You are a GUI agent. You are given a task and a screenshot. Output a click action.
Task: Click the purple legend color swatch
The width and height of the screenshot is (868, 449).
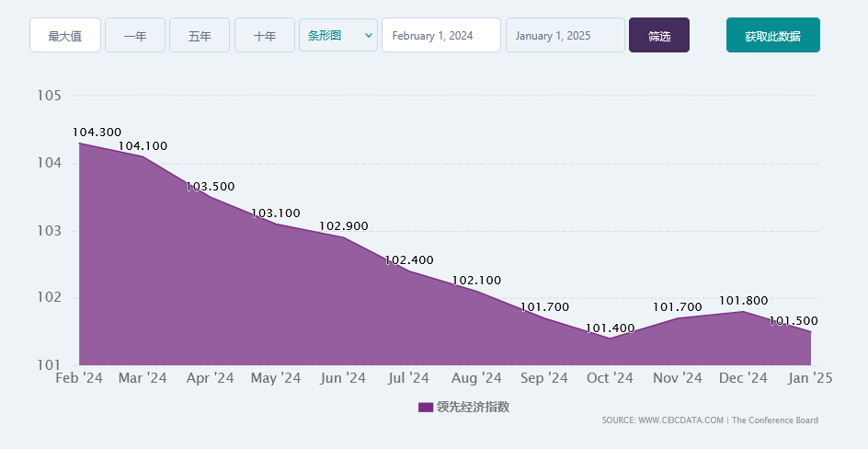point(426,407)
